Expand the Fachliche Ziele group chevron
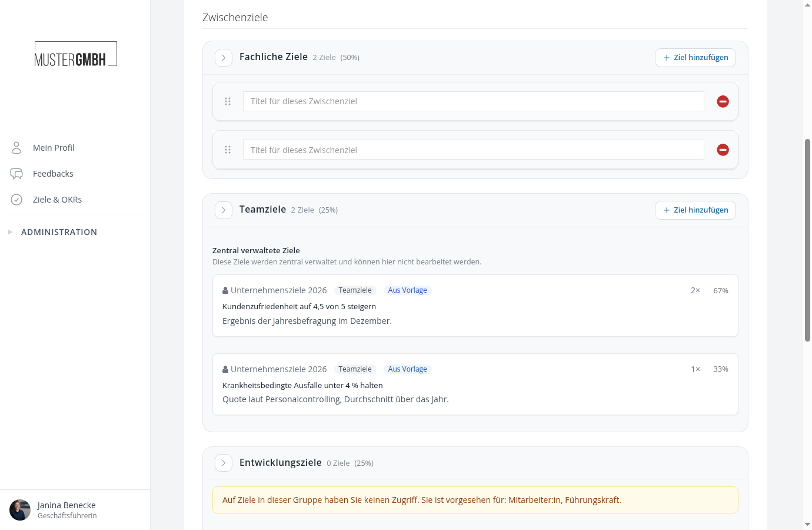This screenshot has height=530, width=812. click(224, 58)
